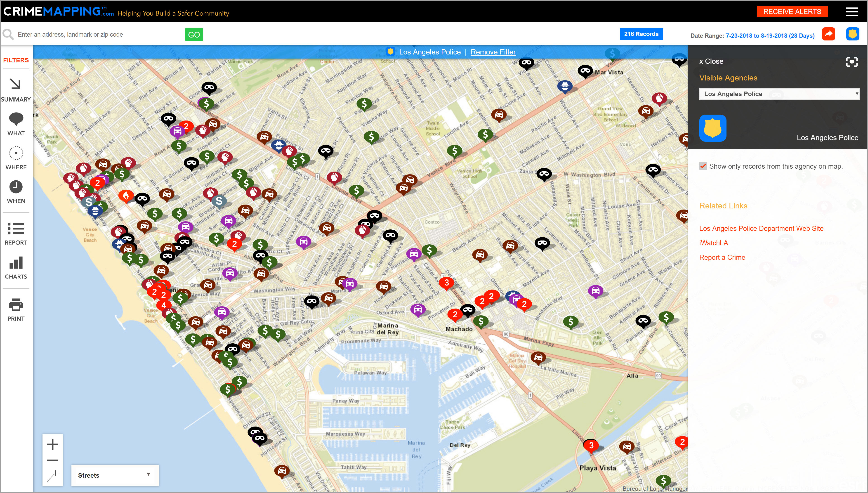Open the Report list view
This screenshot has width=868, height=493.
[x=16, y=234]
